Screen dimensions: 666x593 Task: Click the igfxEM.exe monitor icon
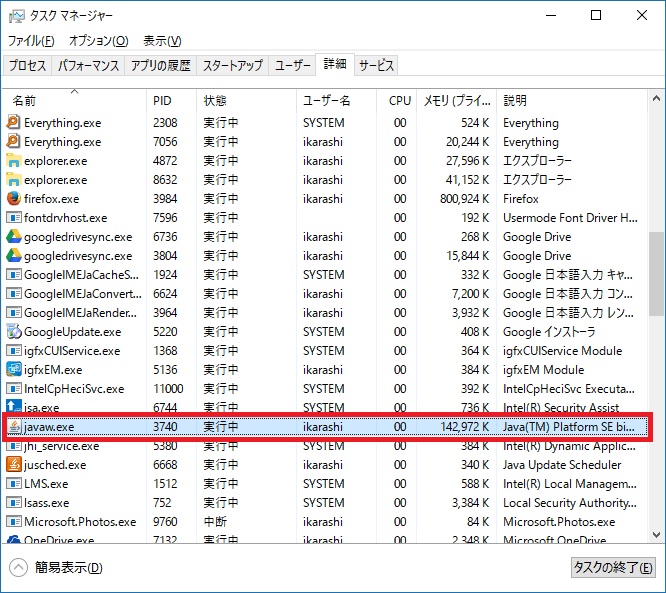(x=14, y=370)
